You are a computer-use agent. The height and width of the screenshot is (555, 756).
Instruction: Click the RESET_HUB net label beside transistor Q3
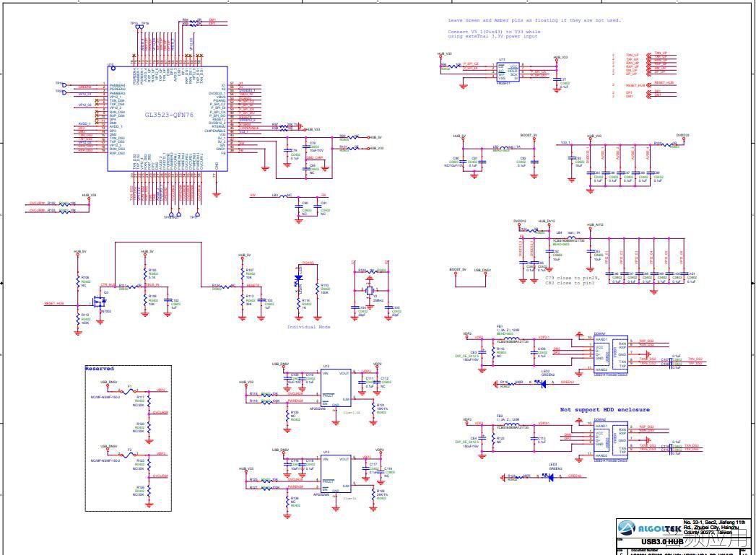click(x=53, y=304)
